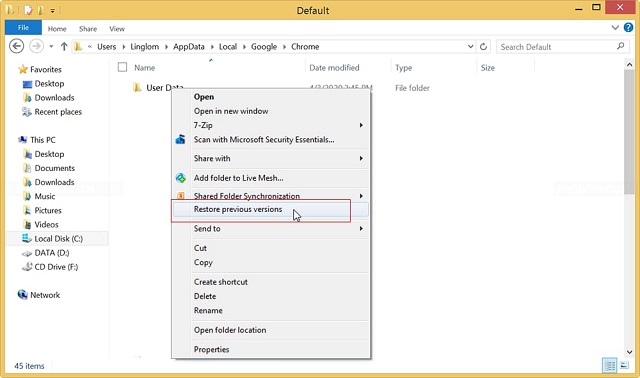This screenshot has height=378, width=640.
Task: Open recent locations dropdown arrow
Action: point(51,47)
